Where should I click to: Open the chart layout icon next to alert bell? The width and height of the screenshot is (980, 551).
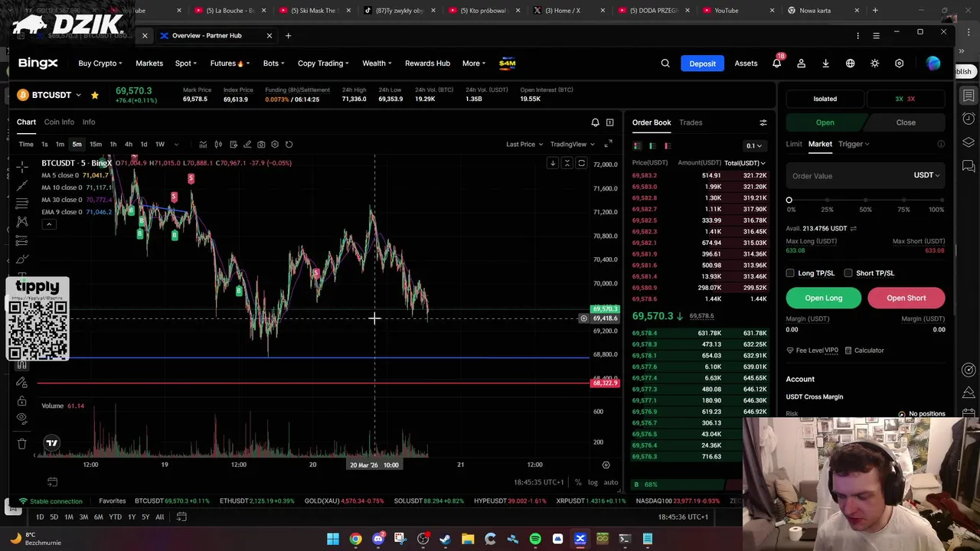click(609, 122)
